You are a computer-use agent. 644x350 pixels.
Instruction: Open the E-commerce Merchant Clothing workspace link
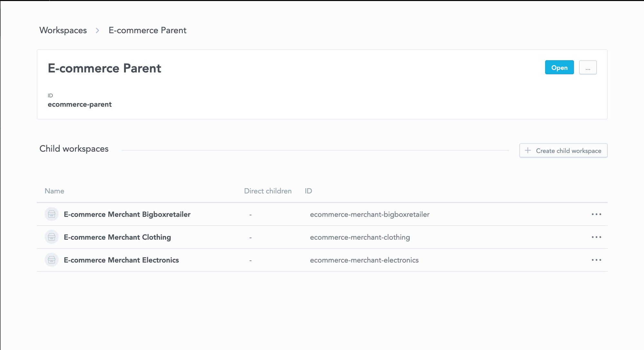click(118, 237)
